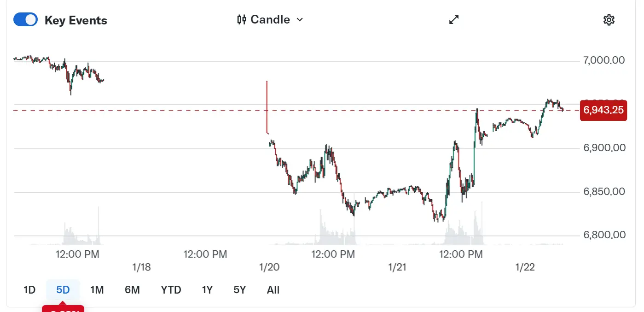Select the YTD time range
The width and height of the screenshot is (644, 312).
coord(171,290)
